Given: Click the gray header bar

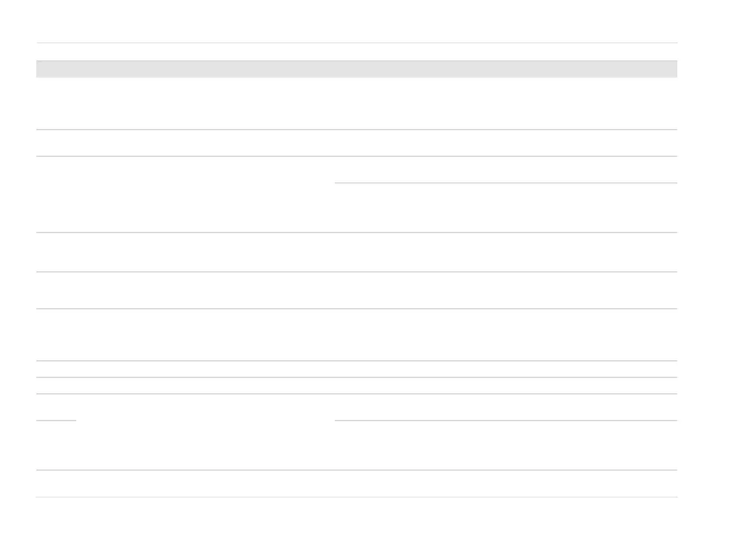Looking at the screenshot, I should tap(356, 69).
